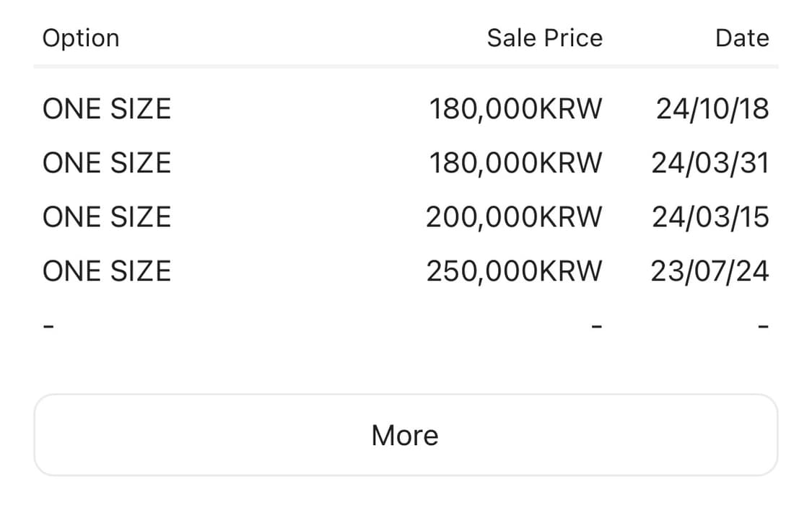The width and height of the screenshot is (812, 518).
Task: Click the 23/07/24 date entry
Action: point(710,271)
